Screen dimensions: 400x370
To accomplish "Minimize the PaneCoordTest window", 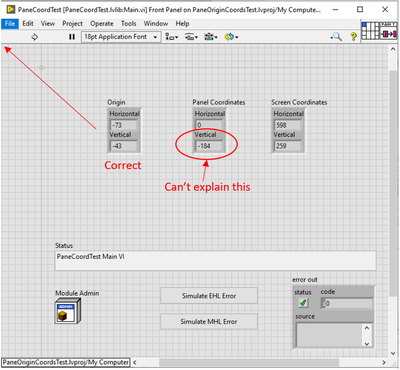I will [335, 9].
